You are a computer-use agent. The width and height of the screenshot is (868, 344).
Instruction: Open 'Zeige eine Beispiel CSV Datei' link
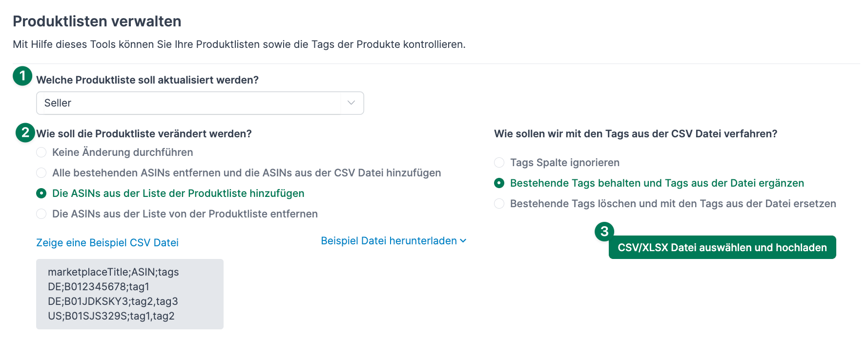(107, 242)
